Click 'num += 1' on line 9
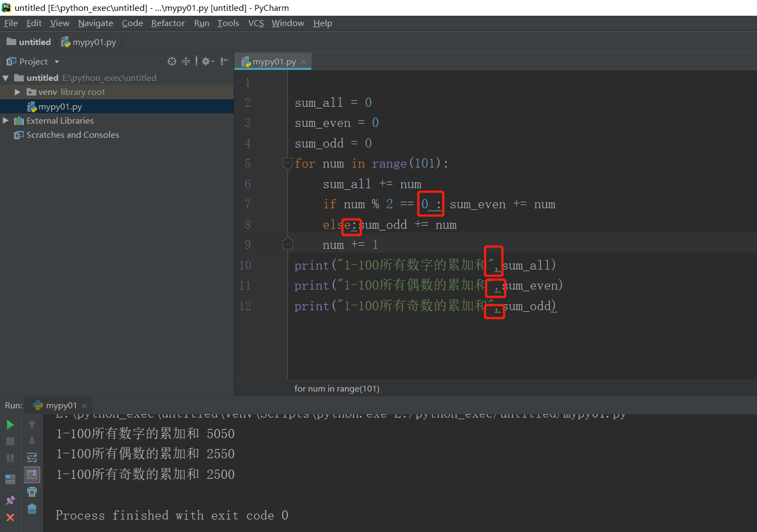 tap(350, 245)
